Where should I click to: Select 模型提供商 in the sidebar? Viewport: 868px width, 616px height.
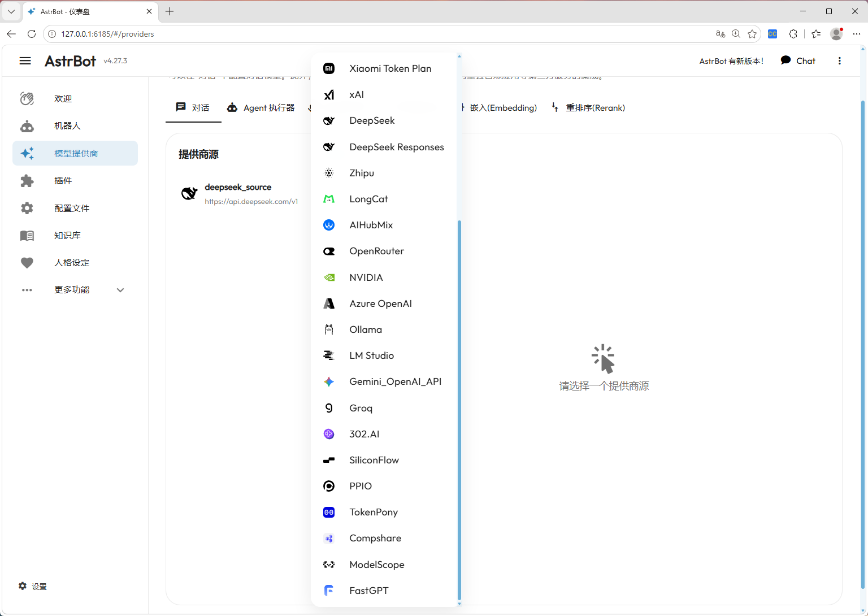pos(75,153)
